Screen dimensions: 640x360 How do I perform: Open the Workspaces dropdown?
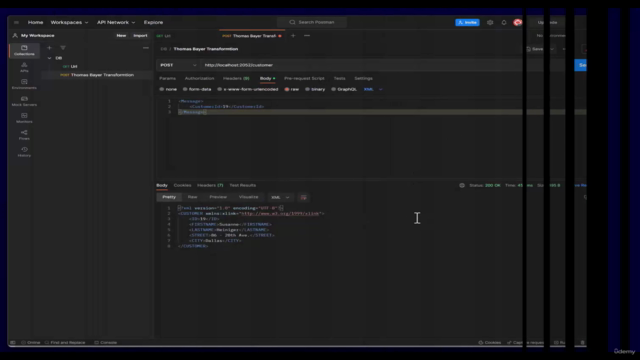coord(69,22)
